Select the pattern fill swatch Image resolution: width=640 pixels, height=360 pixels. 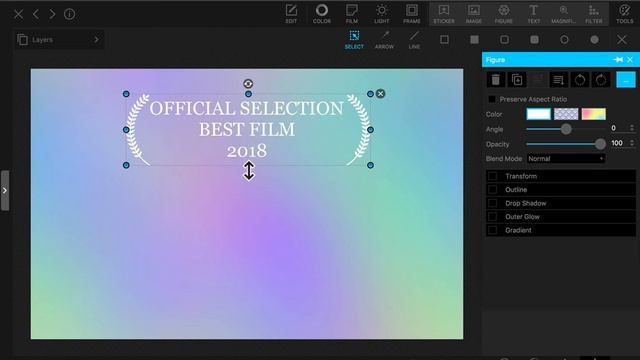pos(566,114)
